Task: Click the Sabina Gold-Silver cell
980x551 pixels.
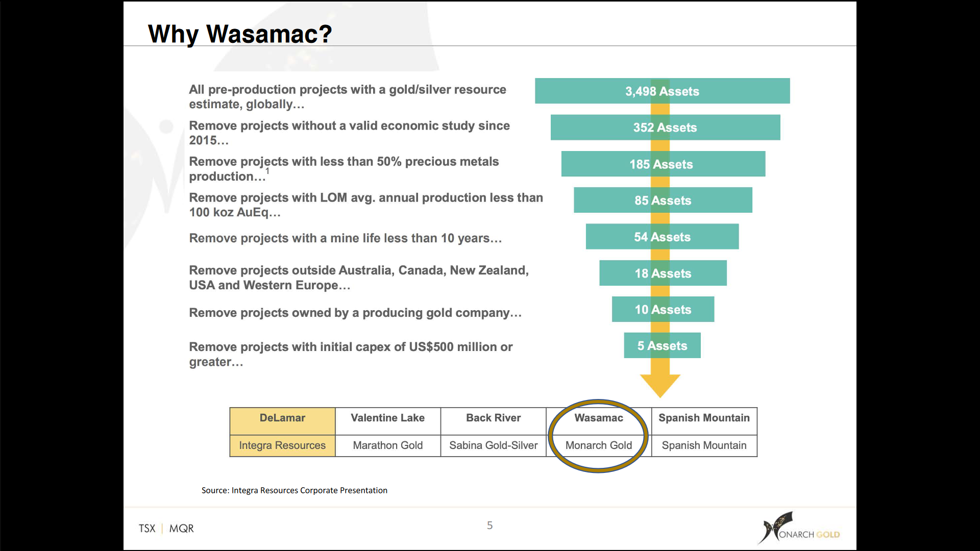Action: click(493, 445)
